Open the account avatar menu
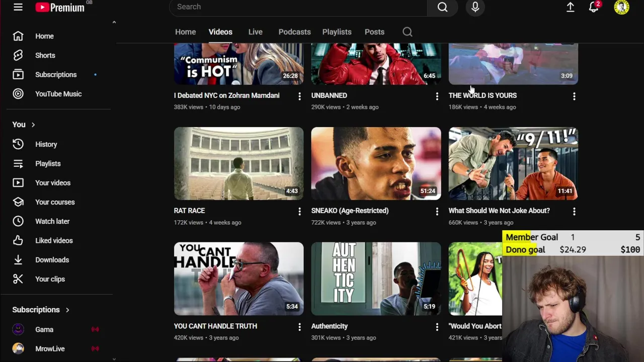This screenshot has height=362, width=644. 621,7
